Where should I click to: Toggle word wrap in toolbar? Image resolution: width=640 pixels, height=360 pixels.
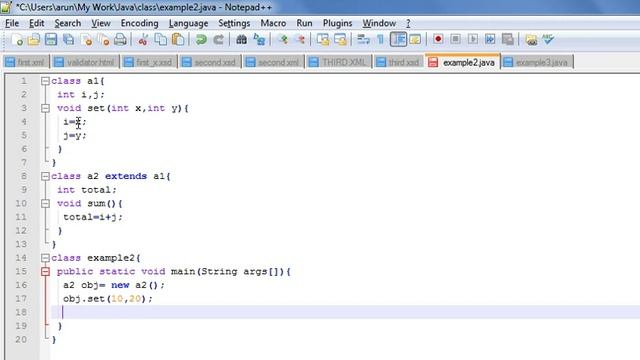[363, 40]
